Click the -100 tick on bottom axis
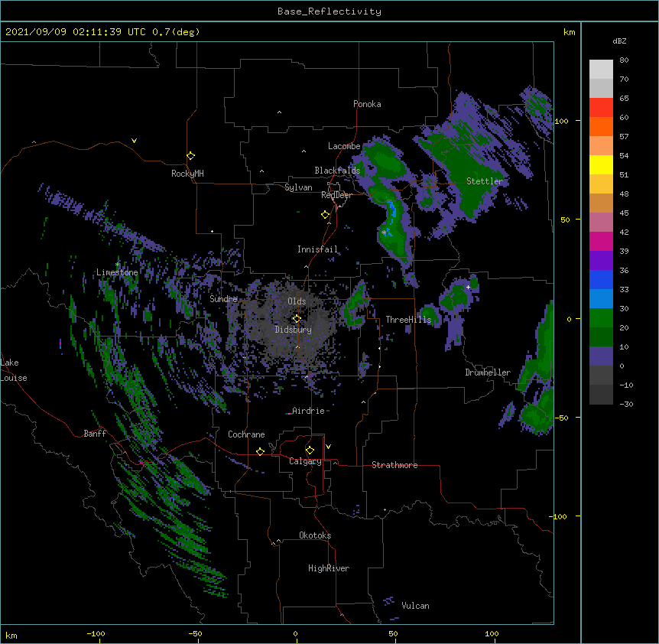The width and height of the screenshot is (659, 644). [96, 633]
